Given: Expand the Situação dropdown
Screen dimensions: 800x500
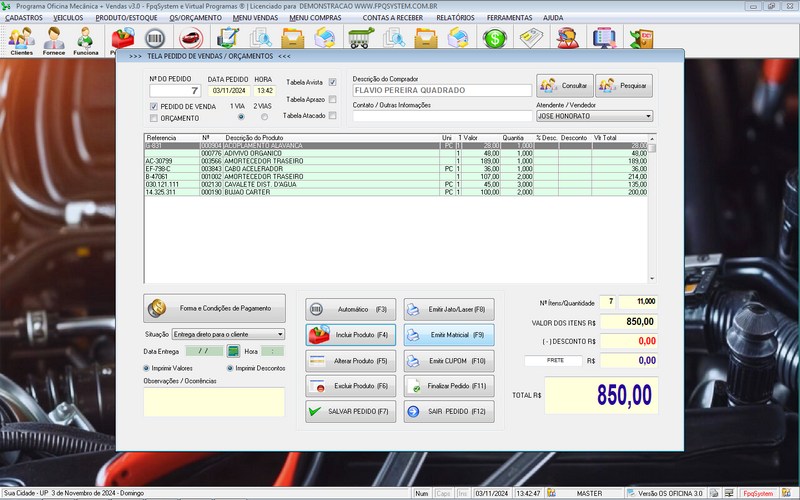Looking at the screenshot, I should click(279, 334).
